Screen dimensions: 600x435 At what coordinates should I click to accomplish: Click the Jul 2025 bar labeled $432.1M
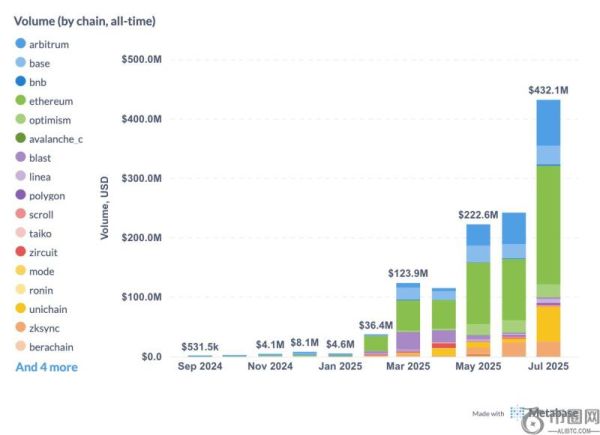547,228
